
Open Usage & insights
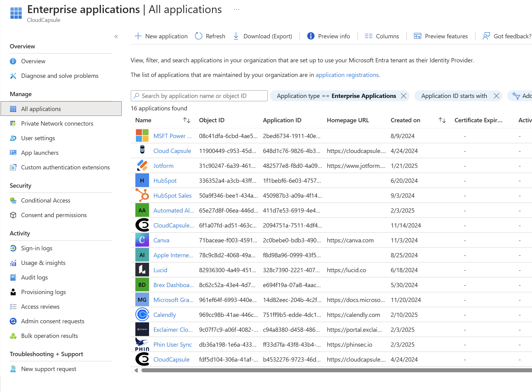[x=43, y=262]
